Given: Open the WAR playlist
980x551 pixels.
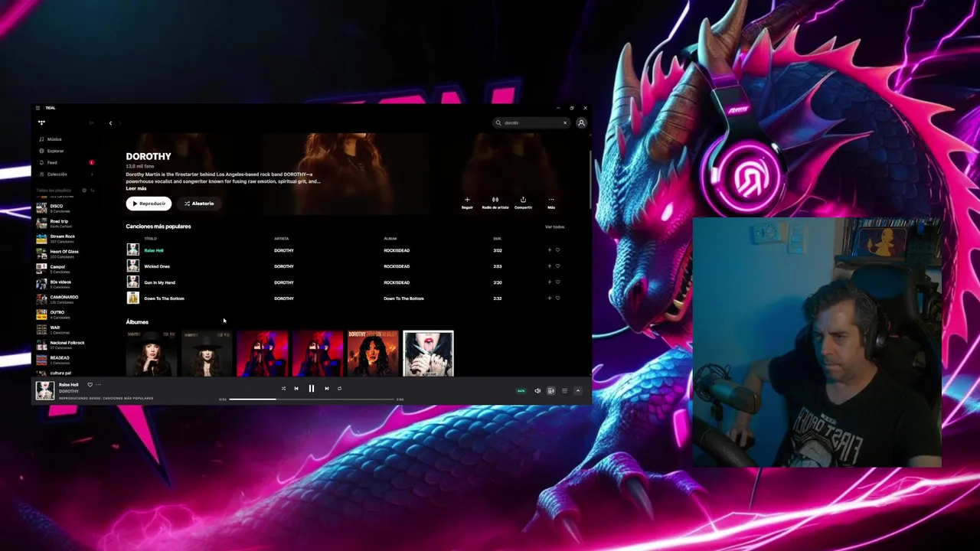Looking at the screenshot, I should [64, 329].
